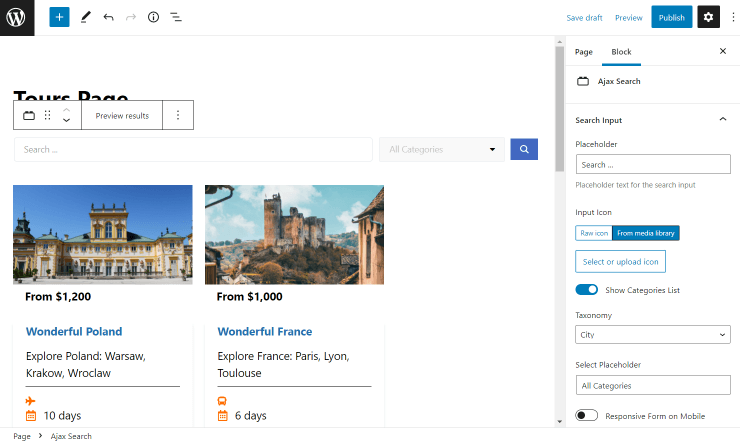The height and width of the screenshot is (441, 740).
Task: Open block toolbar three-dot options
Action: coord(178,115)
